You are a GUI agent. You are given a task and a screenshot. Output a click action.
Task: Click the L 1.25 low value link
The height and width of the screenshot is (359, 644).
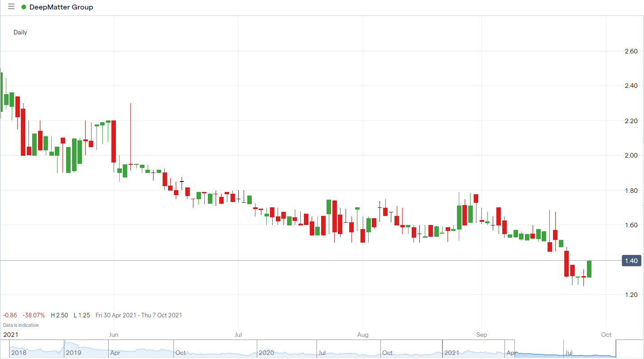pos(81,315)
